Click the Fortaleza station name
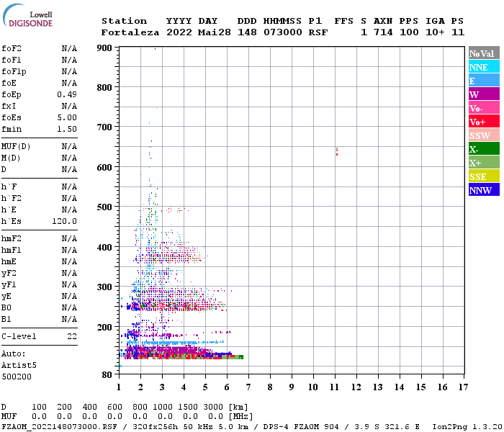The width and height of the screenshot is (504, 432). (130, 32)
